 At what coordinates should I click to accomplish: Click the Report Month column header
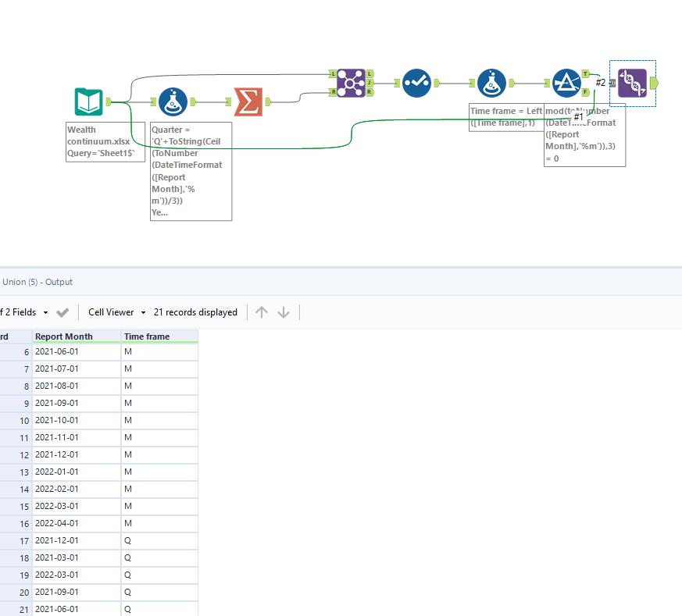tap(77, 336)
